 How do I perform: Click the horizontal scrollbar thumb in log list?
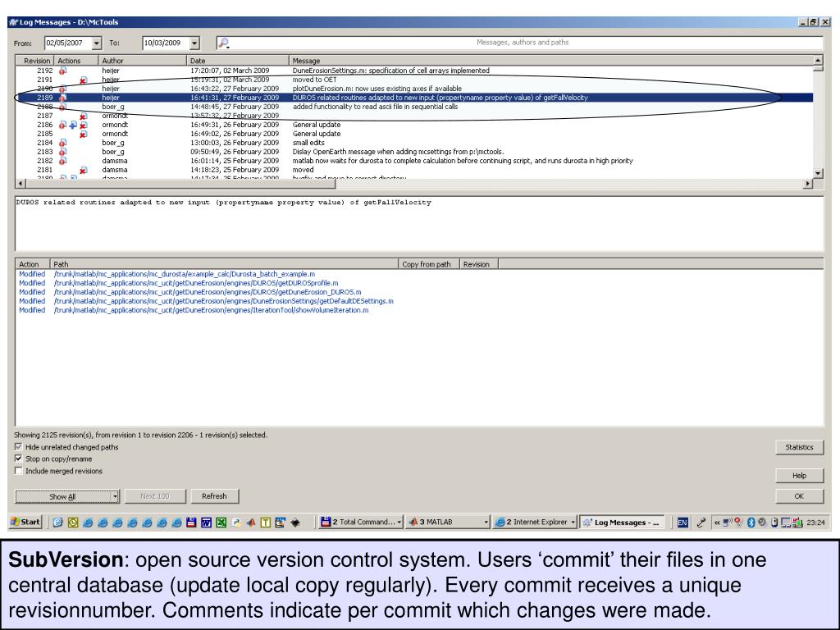(x=180, y=184)
